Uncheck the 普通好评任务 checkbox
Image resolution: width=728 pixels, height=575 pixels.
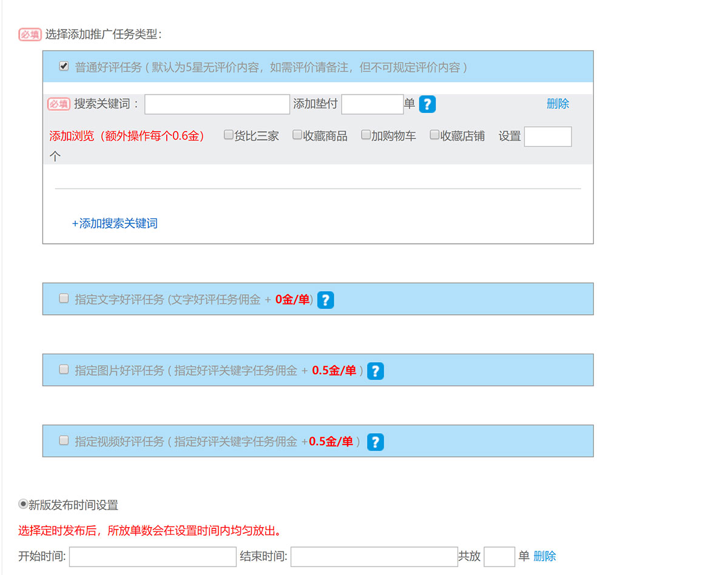click(64, 67)
